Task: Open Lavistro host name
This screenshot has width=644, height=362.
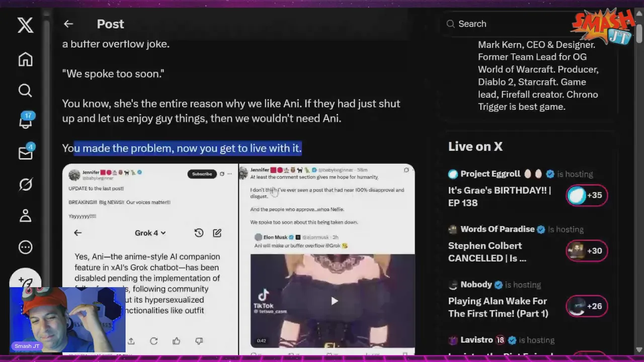Action: click(476, 340)
